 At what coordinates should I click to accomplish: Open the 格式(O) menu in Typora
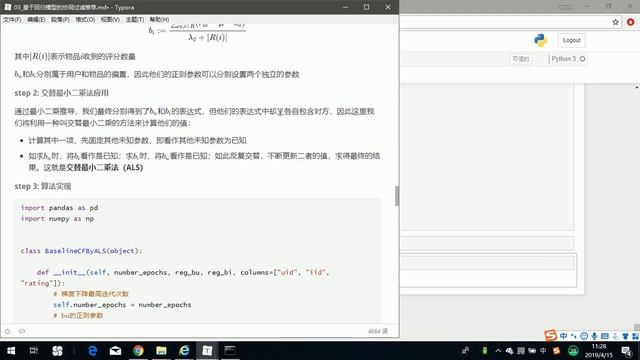(85, 20)
